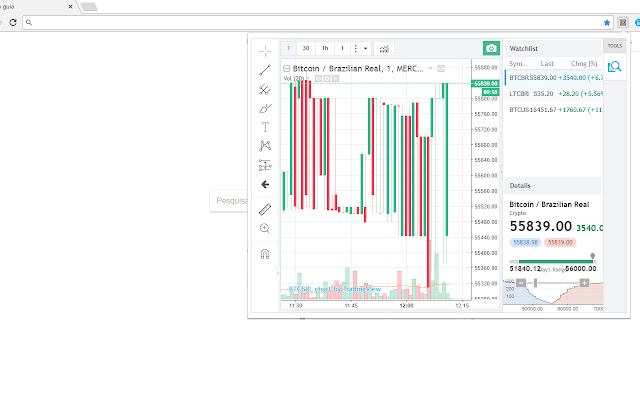The image size is (640, 400).
Task: Click the blue bid price 55838.98
Action: [525, 242]
